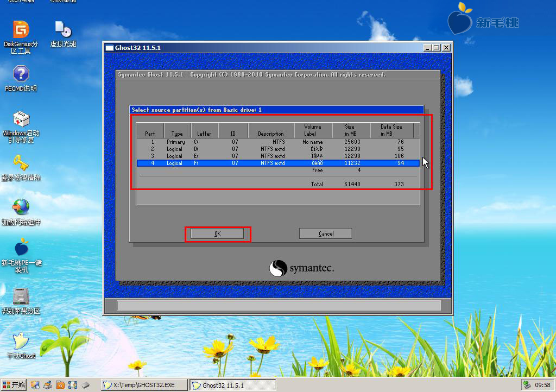Launch Windows启动引导修复 boot repair icon
The image size is (556, 392).
pos(21,119)
